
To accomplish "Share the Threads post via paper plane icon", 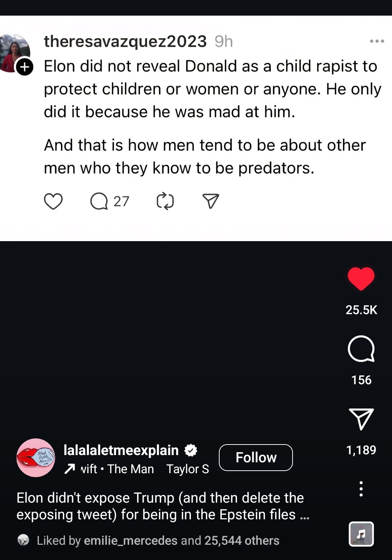I will (211, 202).
